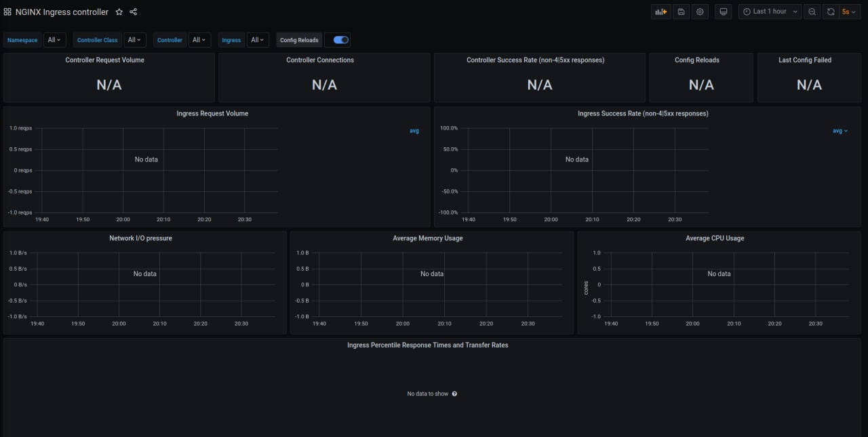The image size is (868, 437).
Task: Open Controller Connections panel title menu
Action: point(320,60)
